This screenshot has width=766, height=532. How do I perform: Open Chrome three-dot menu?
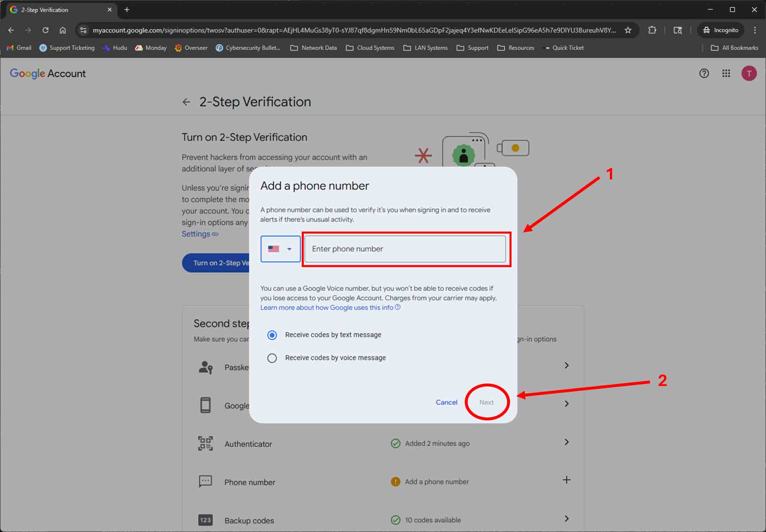[755, 30]
